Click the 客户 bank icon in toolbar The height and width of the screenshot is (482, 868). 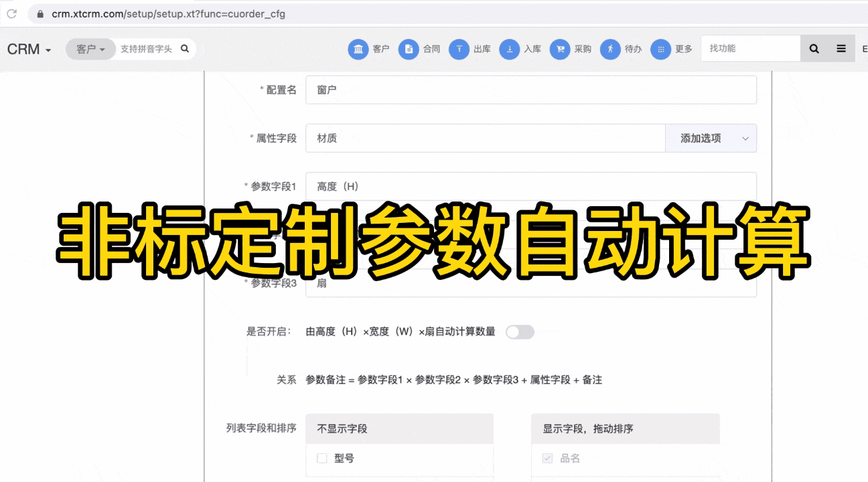(x=358, y=49)
